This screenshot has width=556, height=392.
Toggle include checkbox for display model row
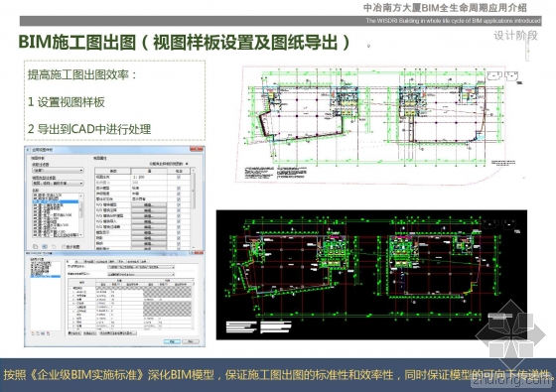click(x=179, y=188)
